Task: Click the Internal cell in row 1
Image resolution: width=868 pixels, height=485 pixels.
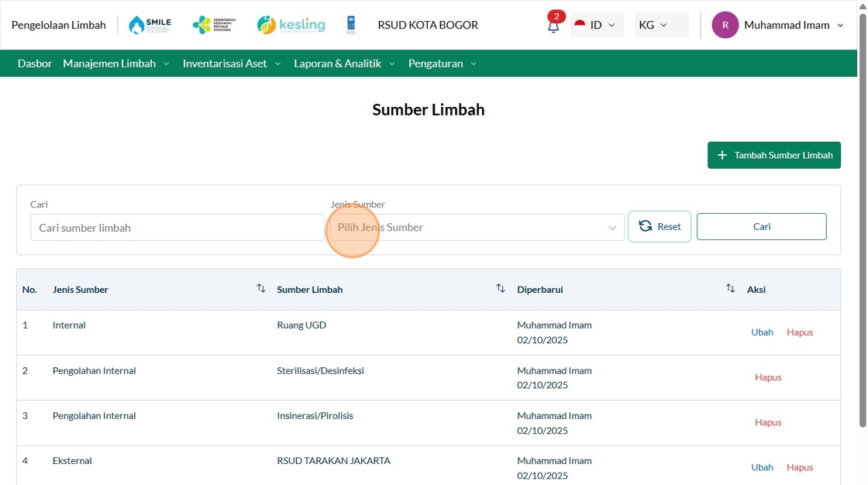Action: point(69,325)
